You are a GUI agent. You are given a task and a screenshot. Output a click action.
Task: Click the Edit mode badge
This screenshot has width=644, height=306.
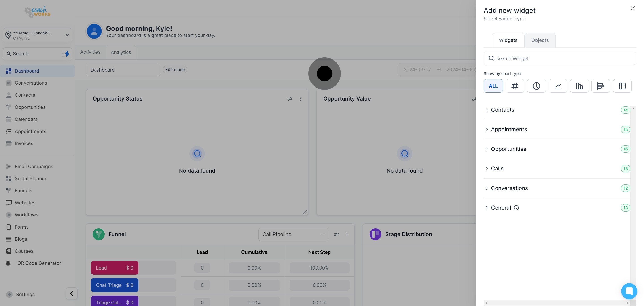point(175,70)
